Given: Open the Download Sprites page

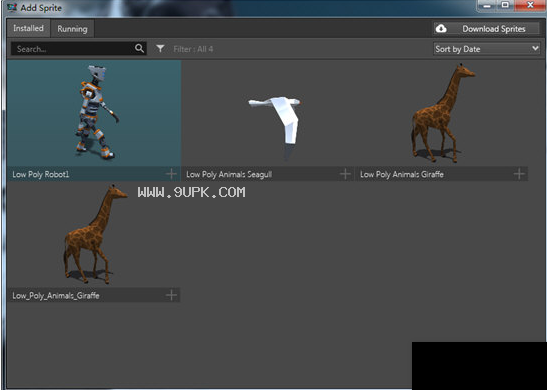Looking at the screenshot, I should pos(486,29).
